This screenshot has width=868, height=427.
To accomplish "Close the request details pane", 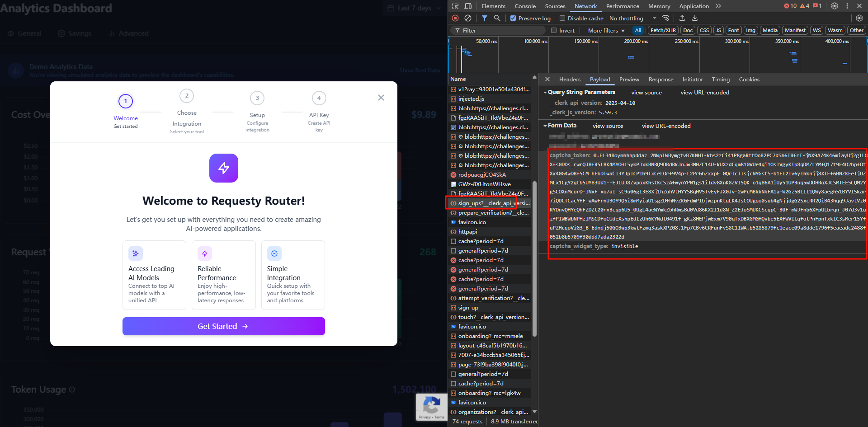I will [547, 79].
